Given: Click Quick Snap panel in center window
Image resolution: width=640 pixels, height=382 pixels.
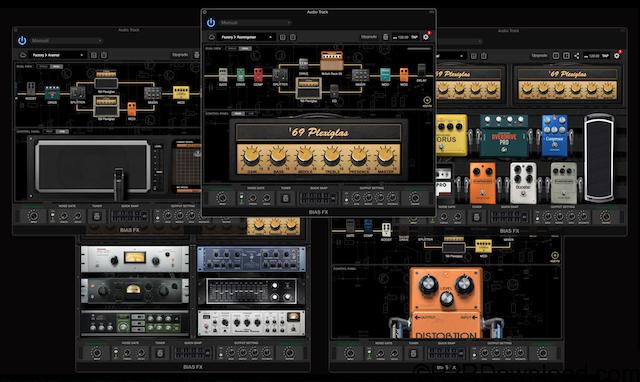Looking at the screenshot, I should point(318,198).
